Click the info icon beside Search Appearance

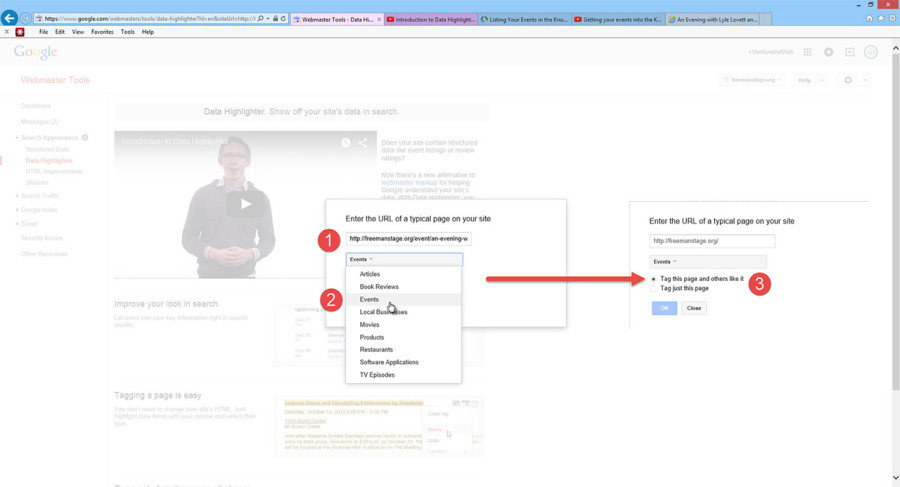85,138
